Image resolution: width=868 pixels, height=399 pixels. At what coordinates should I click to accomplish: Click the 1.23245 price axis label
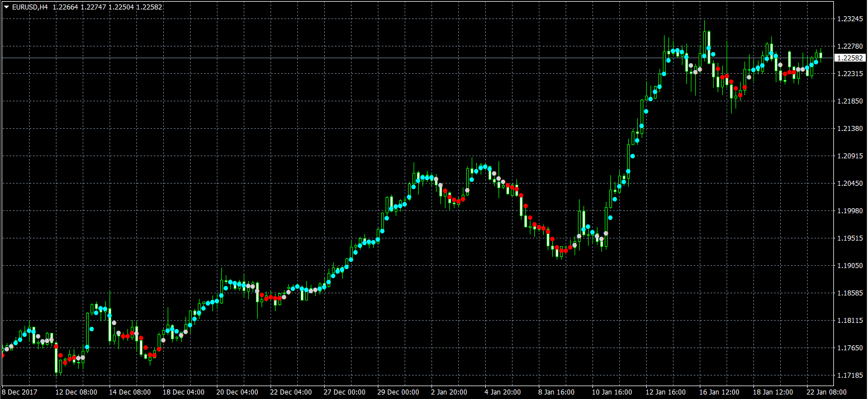pos(849,19)
